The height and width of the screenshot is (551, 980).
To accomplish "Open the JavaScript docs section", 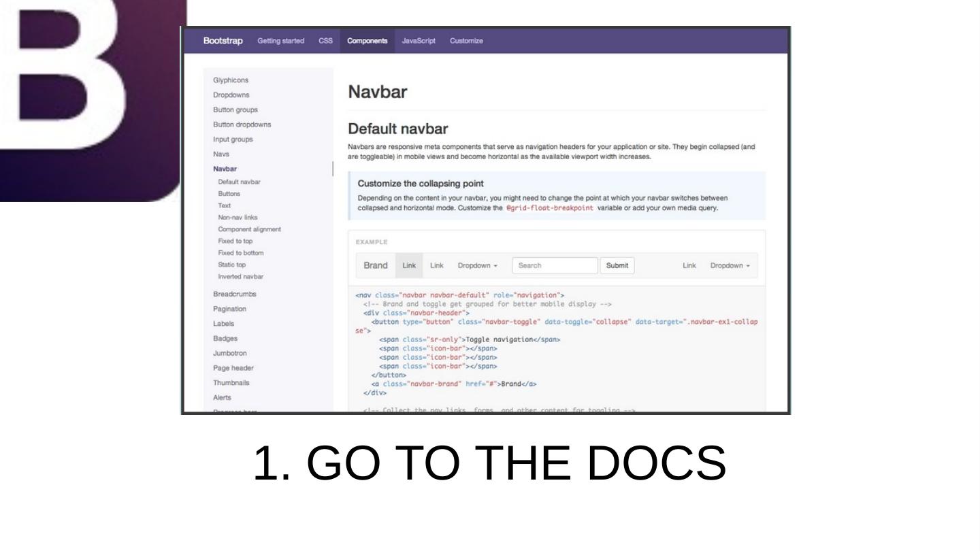I will (419, 41).
